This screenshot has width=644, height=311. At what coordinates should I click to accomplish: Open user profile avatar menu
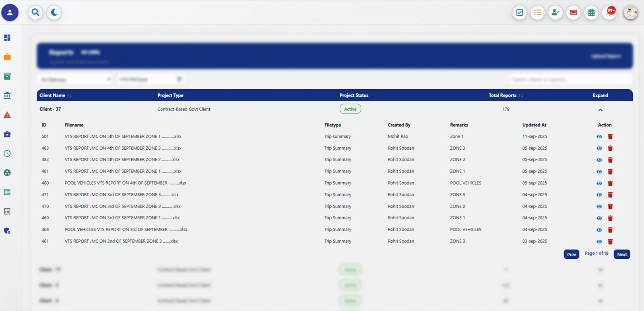tap(630, 12)
